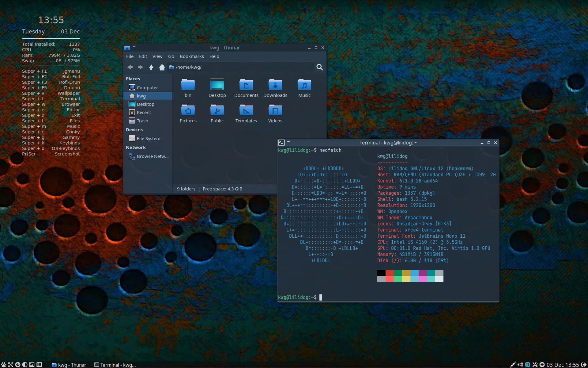Open the wrench tools tray icon
This screenshot has height=368, width=588.
click(x=535, y=365)
